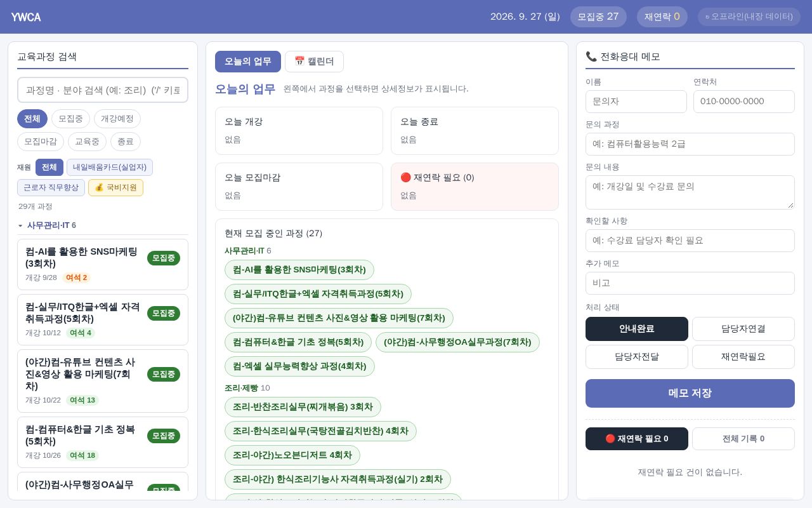The width and height of the screenshot is (812, 508).
Task: Focus the 이름 input field
Action: [x=636, y=102]
